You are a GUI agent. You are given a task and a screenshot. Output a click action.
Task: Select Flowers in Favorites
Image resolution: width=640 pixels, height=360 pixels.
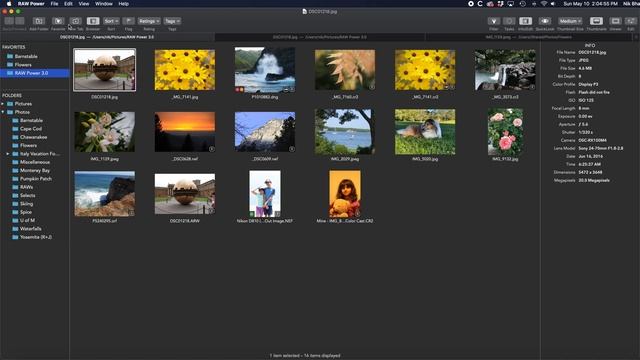pyautogui.click(x=23, y=64)
